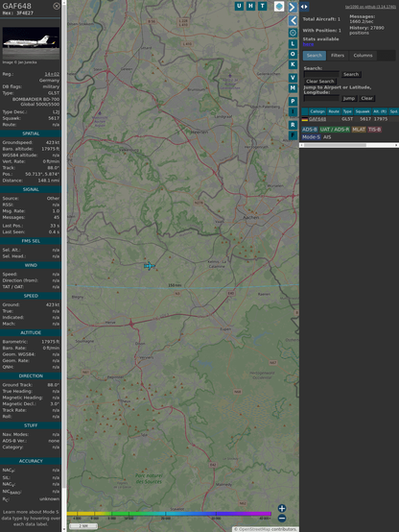
Task: Click the Clear Search button
Action: (x=320, y=82)
